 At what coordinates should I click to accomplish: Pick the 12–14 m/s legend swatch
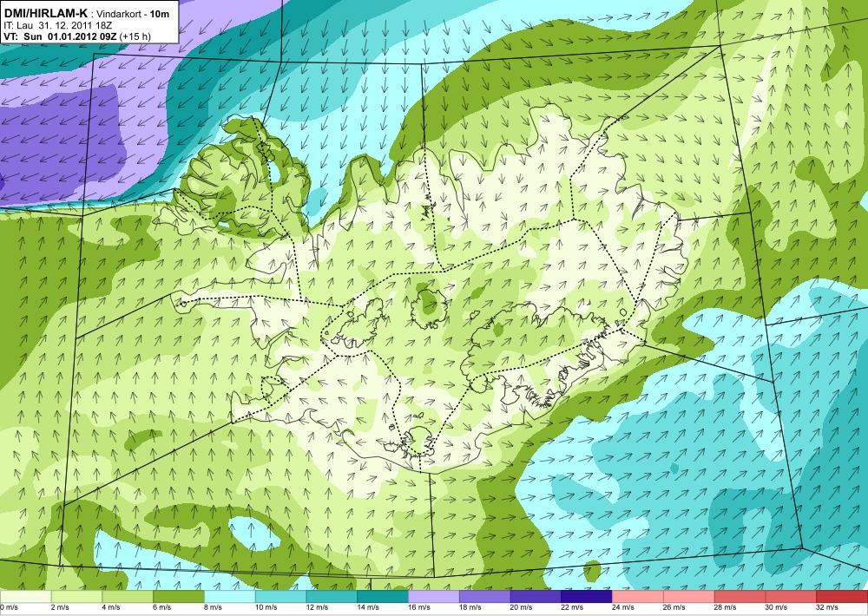click(x=332, y=597)
